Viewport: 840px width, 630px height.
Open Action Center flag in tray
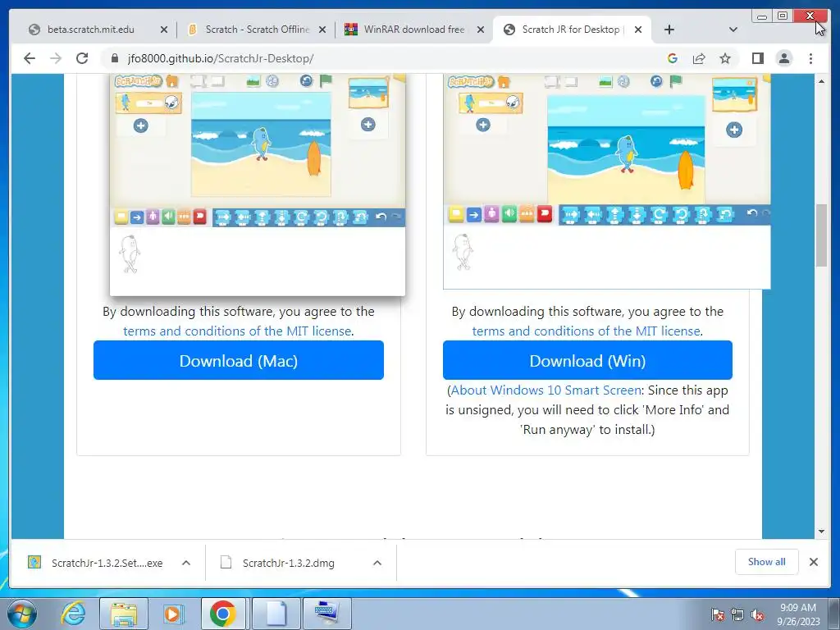coord(718,615)
